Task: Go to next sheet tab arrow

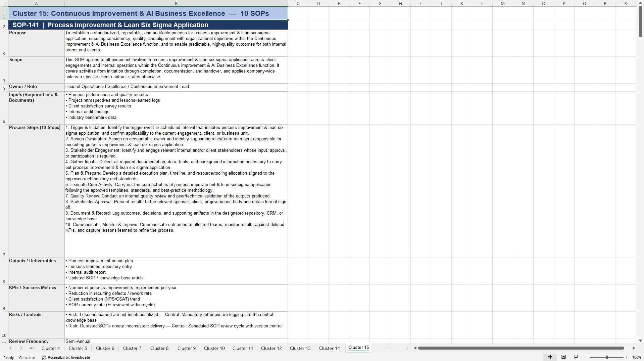Action: pos(21,348)
